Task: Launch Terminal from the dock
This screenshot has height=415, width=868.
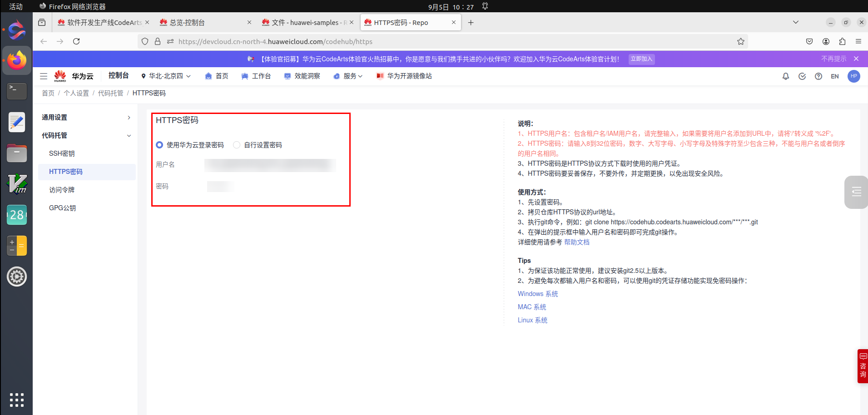Action: [x=17, y=91]
